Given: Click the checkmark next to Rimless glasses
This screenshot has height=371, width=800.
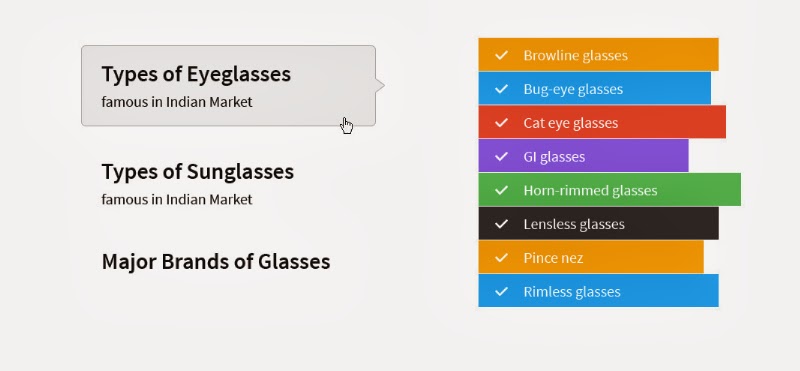Looking at the screenshot, I should (x=502, y=291).
